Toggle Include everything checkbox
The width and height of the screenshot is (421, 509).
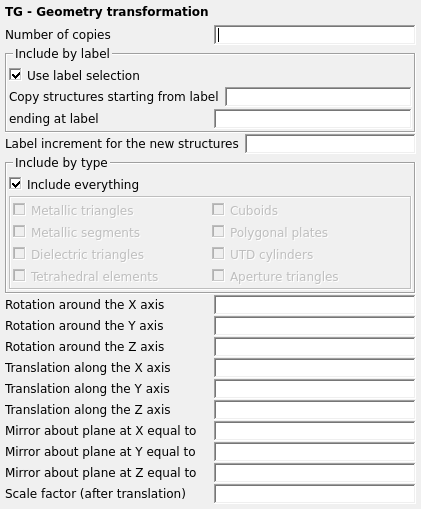15,184
